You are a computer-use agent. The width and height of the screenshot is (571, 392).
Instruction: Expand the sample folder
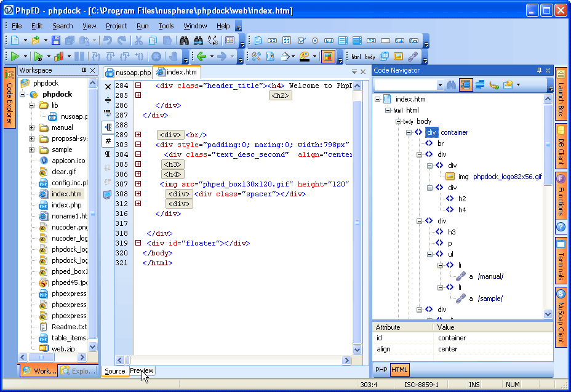(x=31, y=150)
